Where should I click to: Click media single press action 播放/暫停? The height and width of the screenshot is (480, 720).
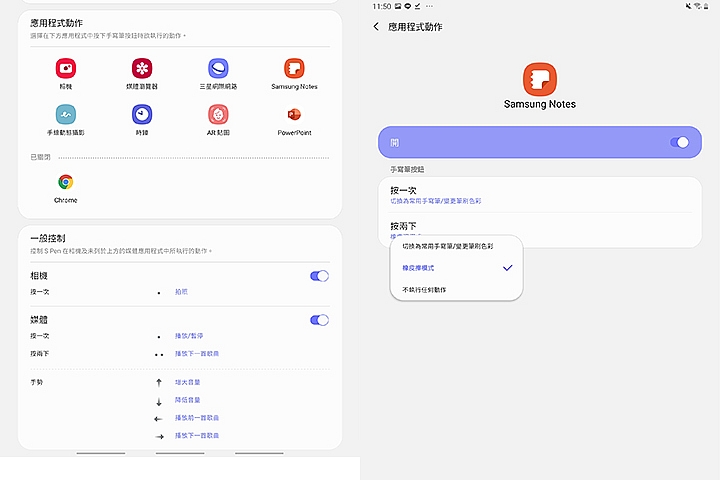(x=189, y=336)
